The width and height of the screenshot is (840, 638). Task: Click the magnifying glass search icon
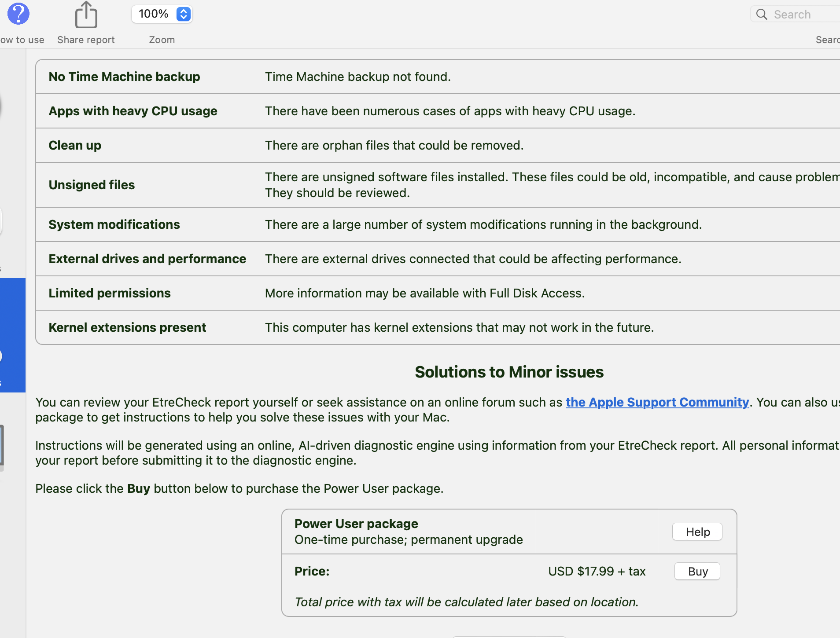point(762,15)
